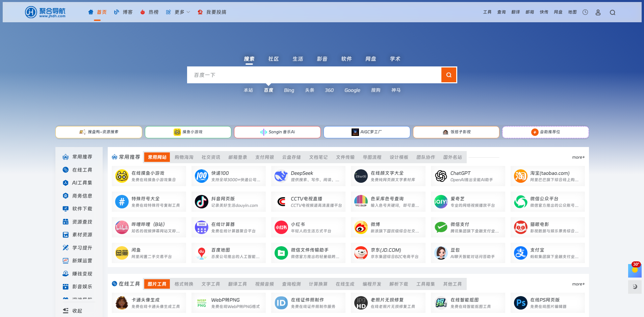Open 哔哩哔哩 (B站) icon
Viewport: 644px width, 317px height.
coord(122,227)
